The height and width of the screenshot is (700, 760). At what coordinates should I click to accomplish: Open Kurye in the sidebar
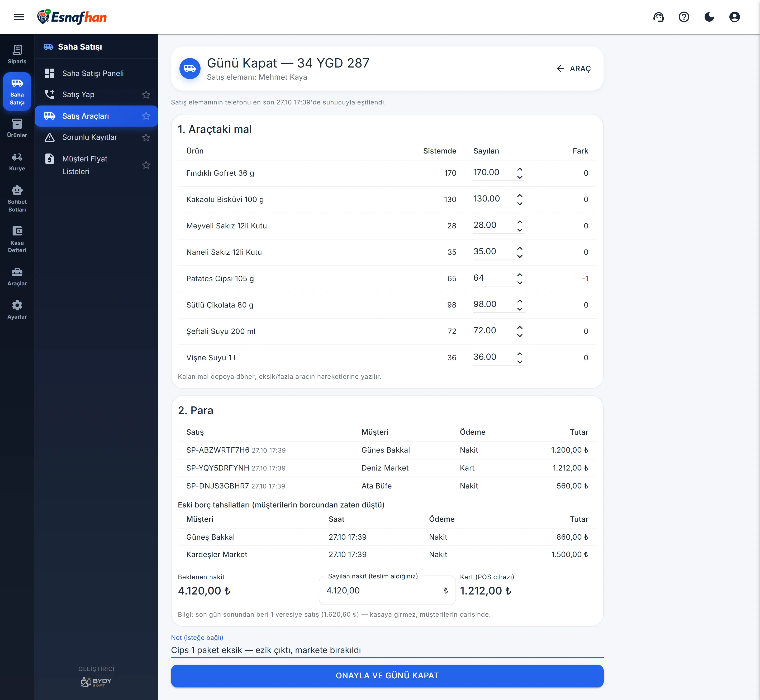tap(17, 161)
